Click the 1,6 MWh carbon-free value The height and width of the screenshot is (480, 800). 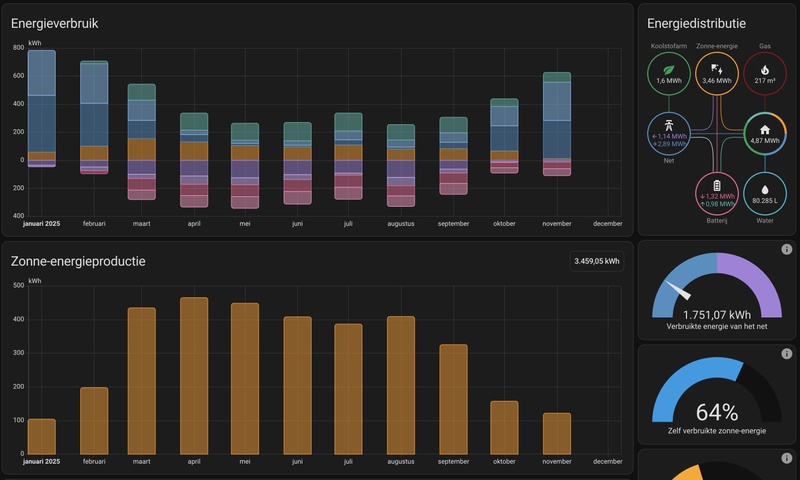coord(668,81)
